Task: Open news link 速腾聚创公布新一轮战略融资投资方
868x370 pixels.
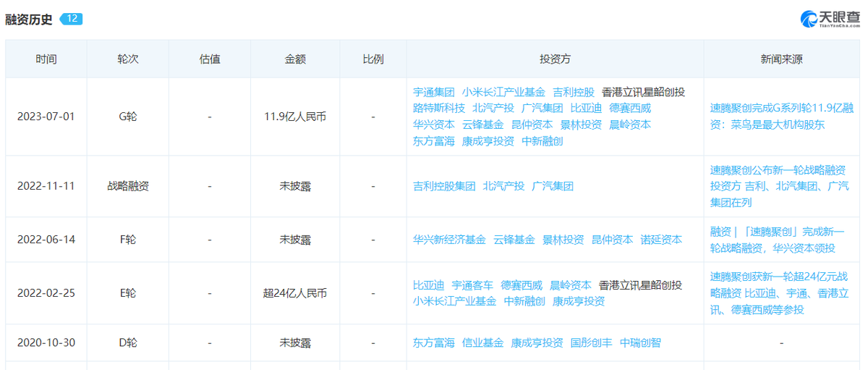Action: tap(780, 186)
